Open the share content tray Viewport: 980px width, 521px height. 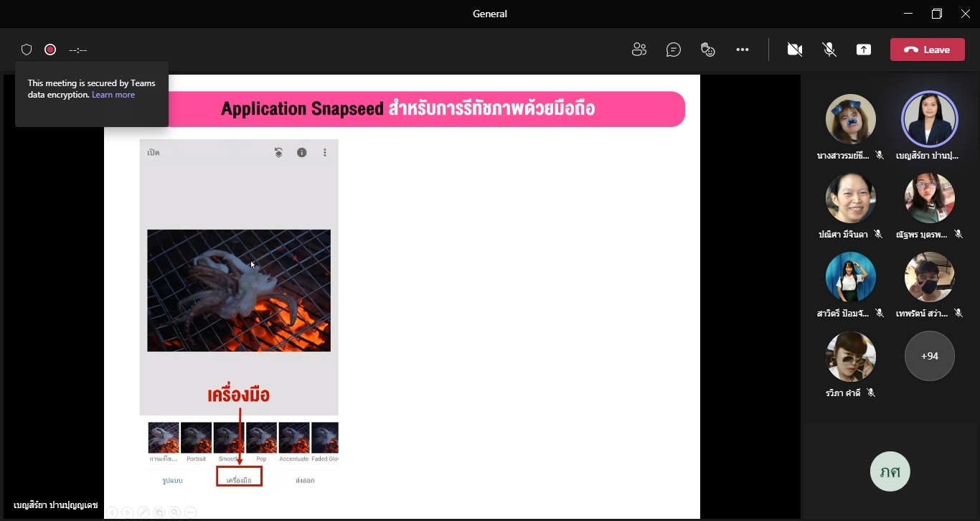click(x=864, y=50)
